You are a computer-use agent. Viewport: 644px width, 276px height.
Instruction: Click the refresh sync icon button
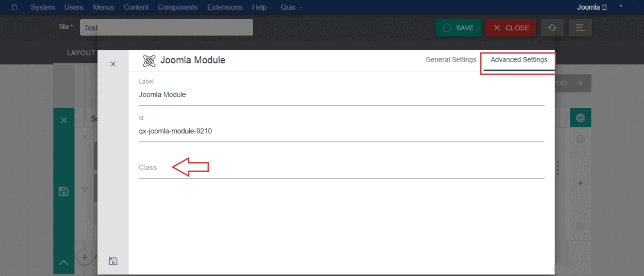point(552,28)
